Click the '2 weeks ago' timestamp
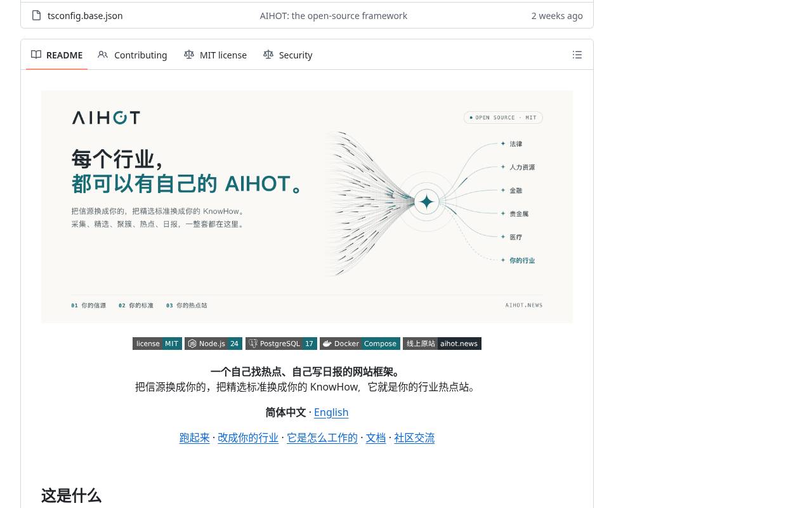Viewport: 812px width, 508px height. pos(557,15)
